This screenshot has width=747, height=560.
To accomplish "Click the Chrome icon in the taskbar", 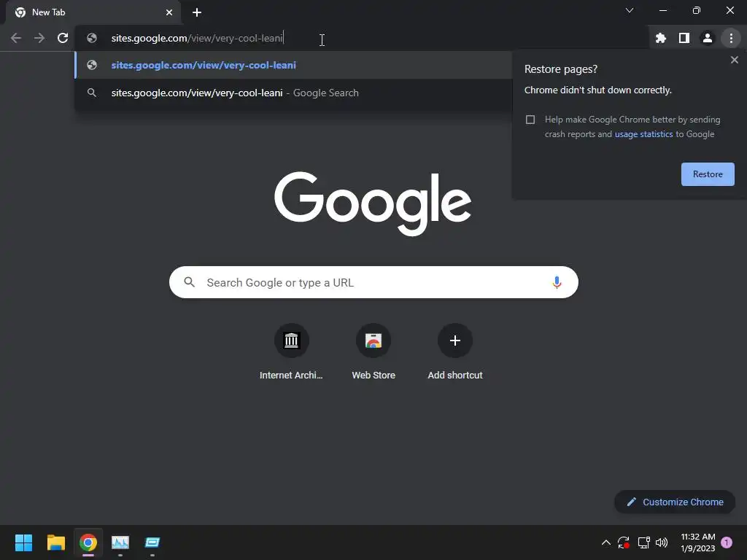I will point(88,542).
